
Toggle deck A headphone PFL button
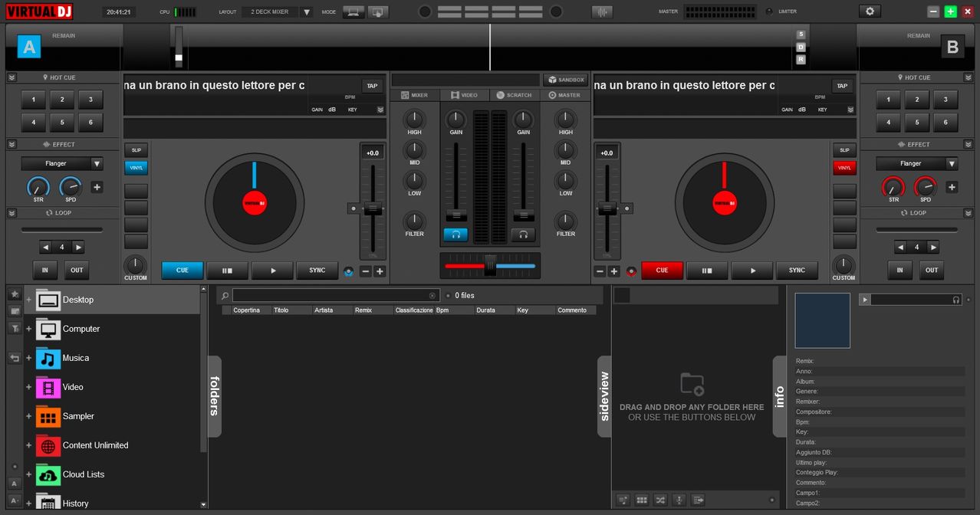click(x=455, y=235)
